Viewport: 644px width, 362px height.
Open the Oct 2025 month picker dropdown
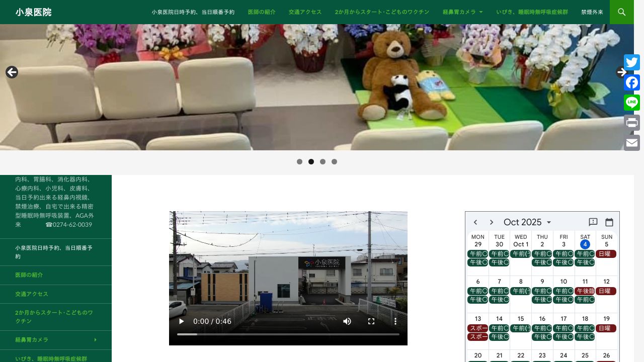pyautogui.click(x=527, y=222)
